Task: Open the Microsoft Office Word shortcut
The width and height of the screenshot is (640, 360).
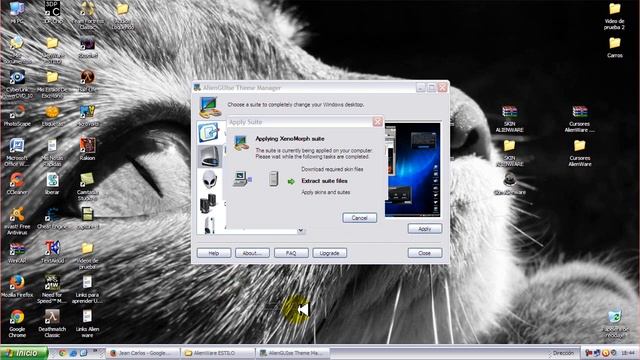Action: [17, 152]
